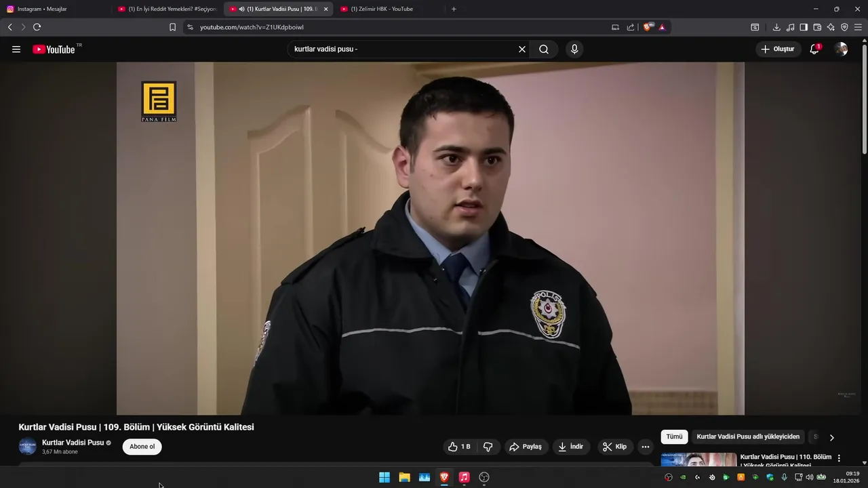The image size is (868, 488).
Task: Open the tab search icon in toolbar
Action: pos(755,27)
